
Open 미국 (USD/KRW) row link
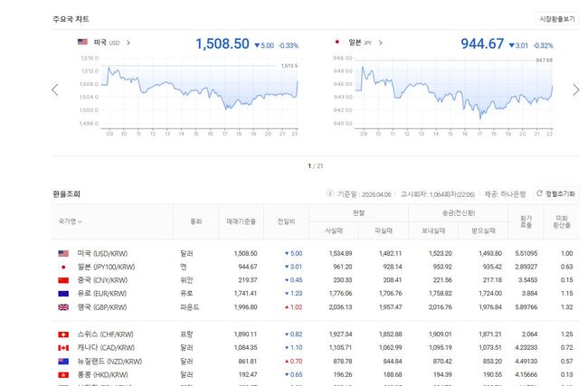tap(102, 253)
